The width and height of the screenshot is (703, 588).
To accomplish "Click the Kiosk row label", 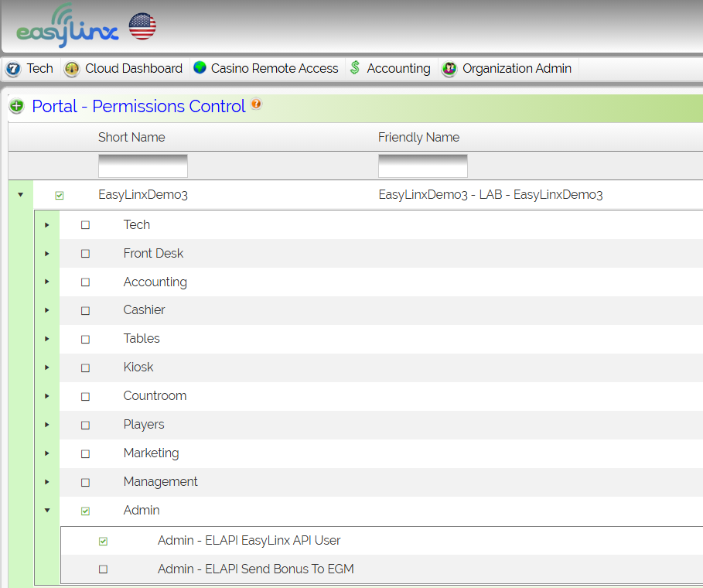I will click(x=138, y=367).
